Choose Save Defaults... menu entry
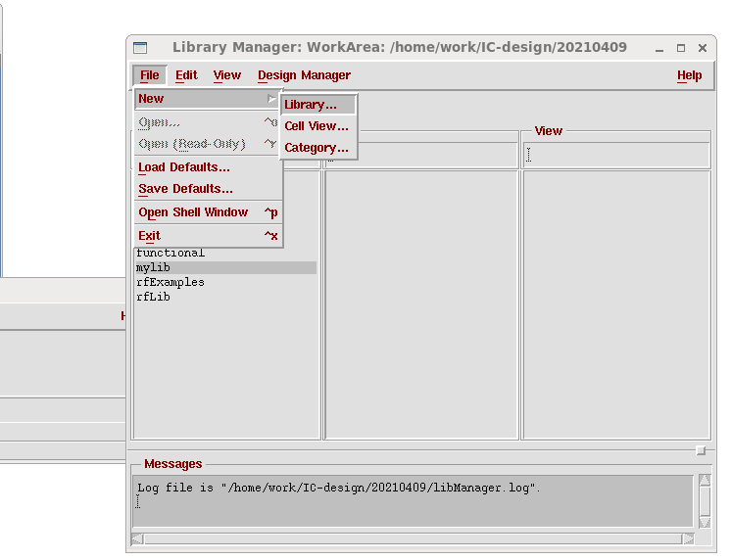Image resolution: width=731 pixels, height=560 pixels. (185, 189)
